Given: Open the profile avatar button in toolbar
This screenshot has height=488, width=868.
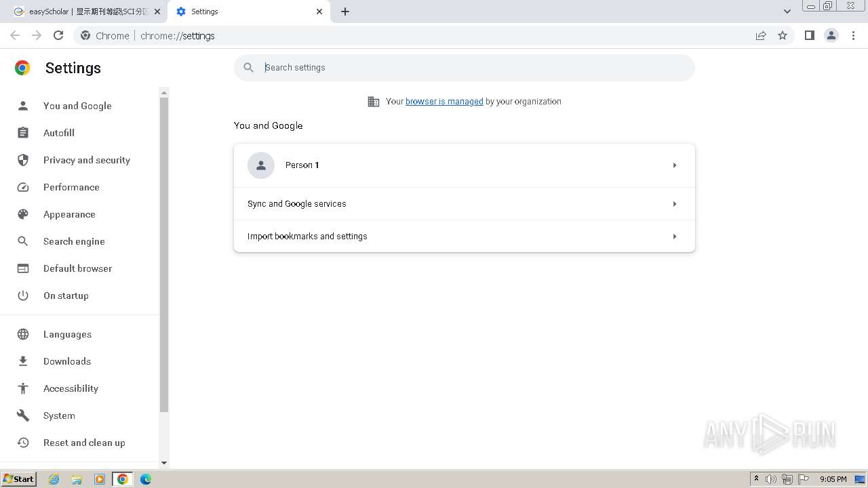Looking at the screenshot, I should (x=831, y=35).
